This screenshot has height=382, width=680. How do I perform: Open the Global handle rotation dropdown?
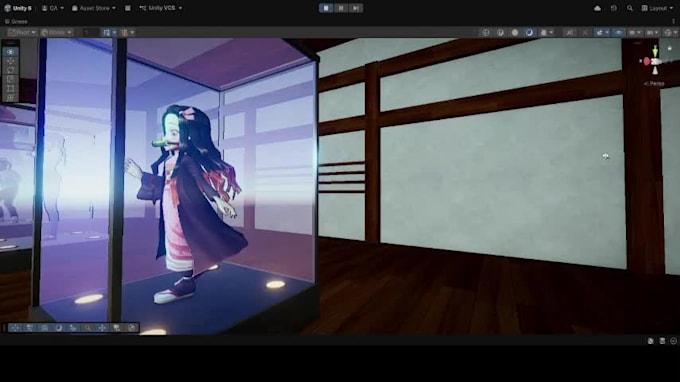[56, 33]
